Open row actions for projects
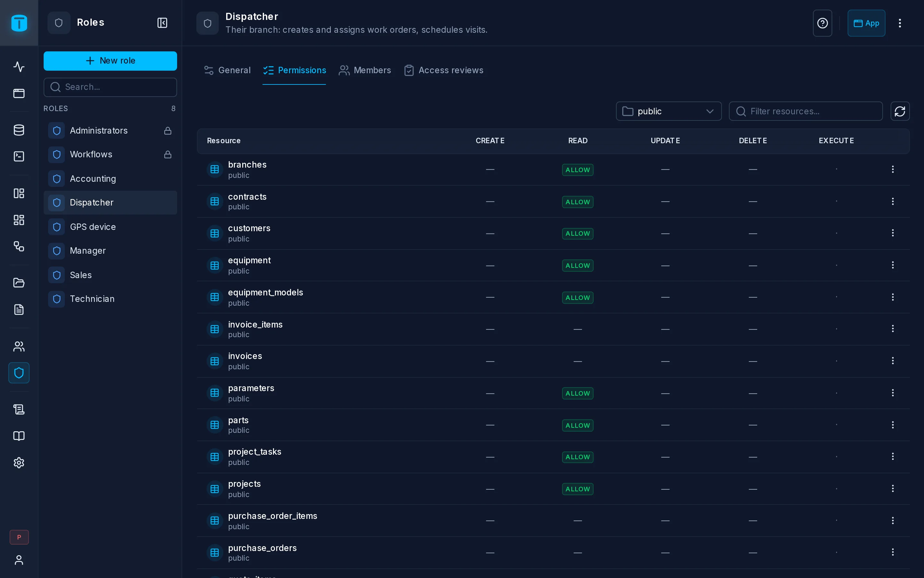The image size is (924, 578). (893, 488)
